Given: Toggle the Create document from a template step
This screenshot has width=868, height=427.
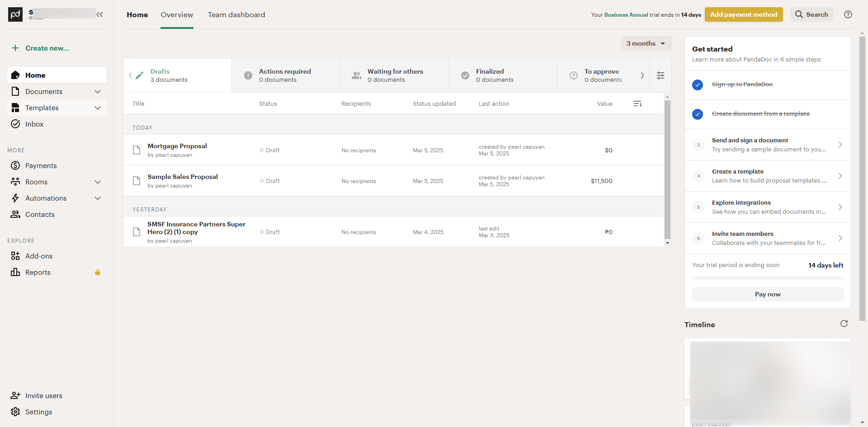Looking at the screenshot, I should click(698, 114).
